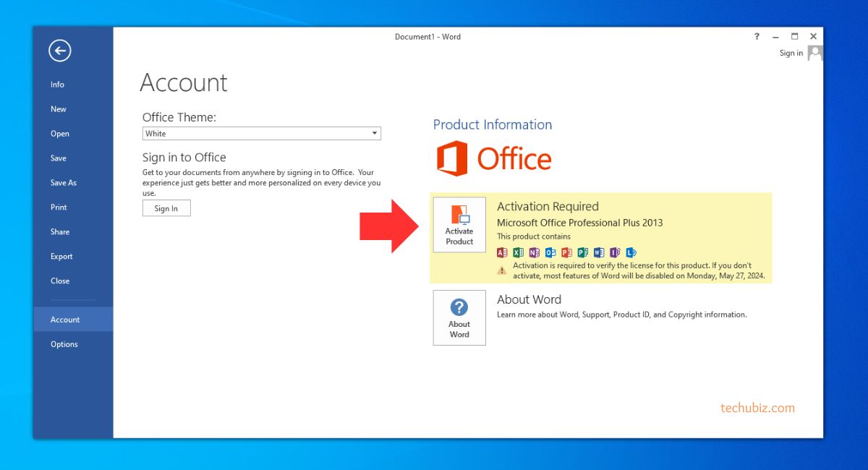
Task: Click the About Word button
Action: pyautogui.click(x=459, y=317)
